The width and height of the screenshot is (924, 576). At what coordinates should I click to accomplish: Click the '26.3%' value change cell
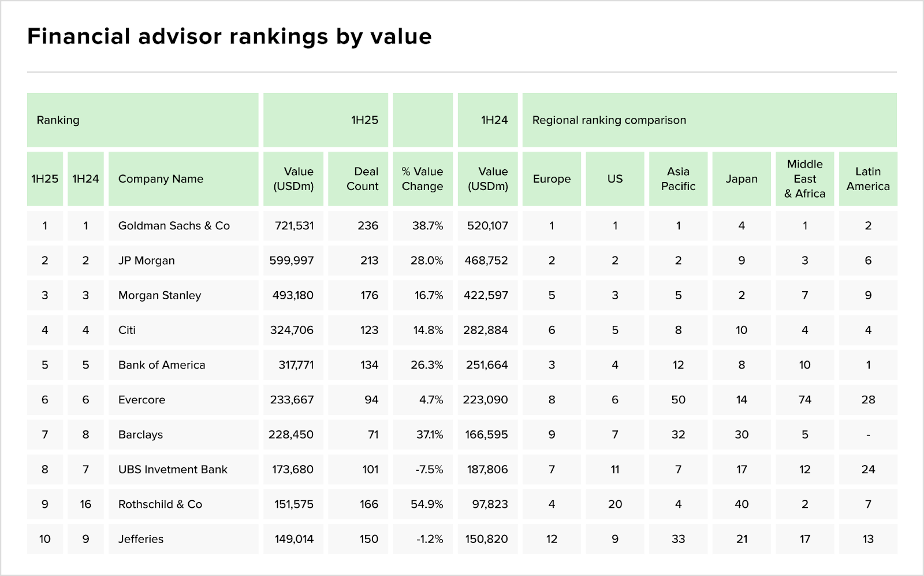tap(423, 365)
